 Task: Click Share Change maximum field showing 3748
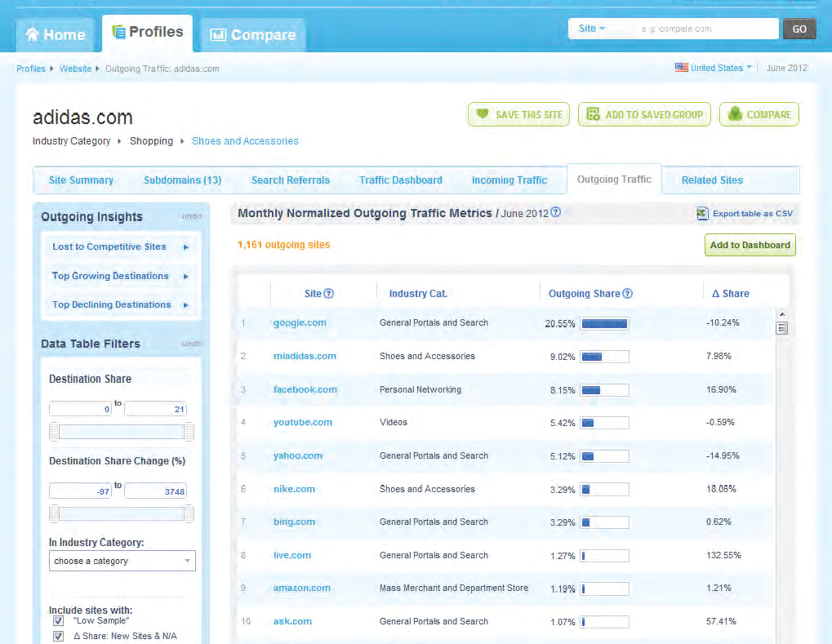pyautogui.click(x=155, y=491)
